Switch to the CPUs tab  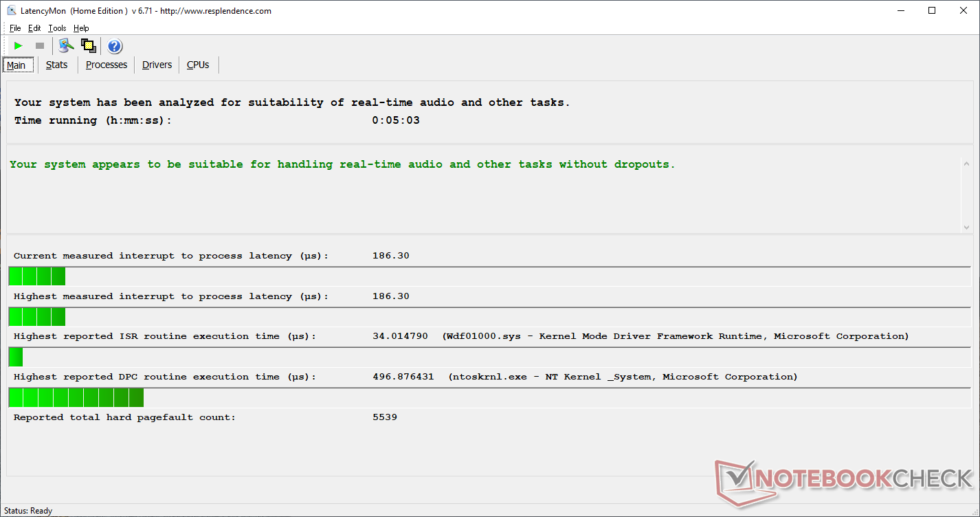pos(198,65)
